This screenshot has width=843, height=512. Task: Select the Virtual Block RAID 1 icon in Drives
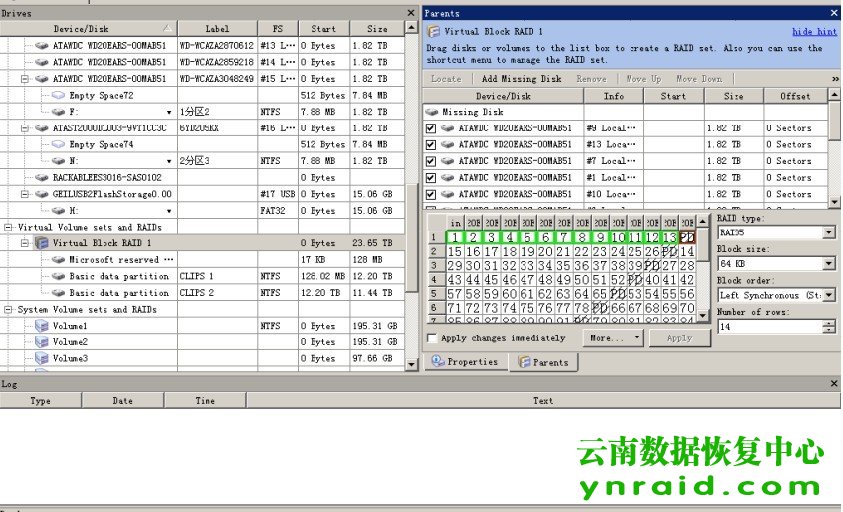[42, 243]
